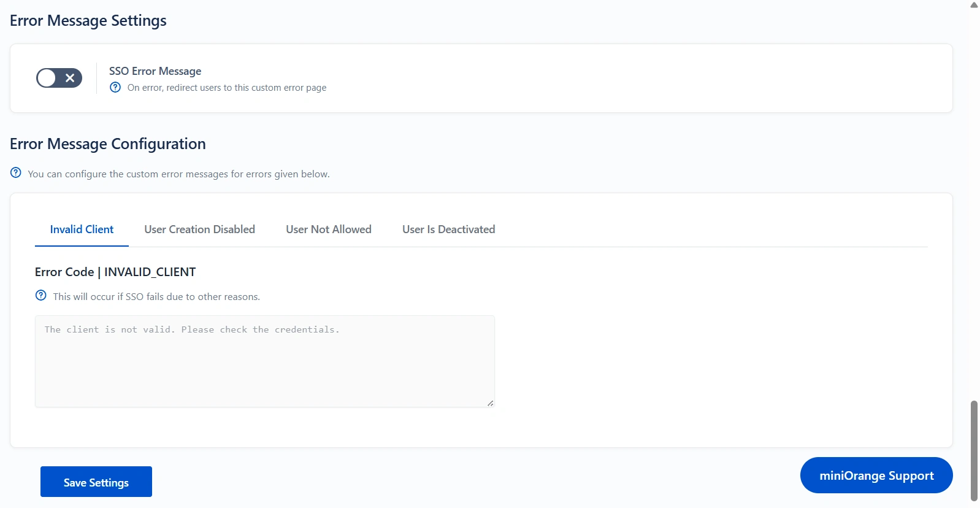Click help icon next to 'This will occur' note
Screen dimensions: 980x508
click(x=41, y=296)
